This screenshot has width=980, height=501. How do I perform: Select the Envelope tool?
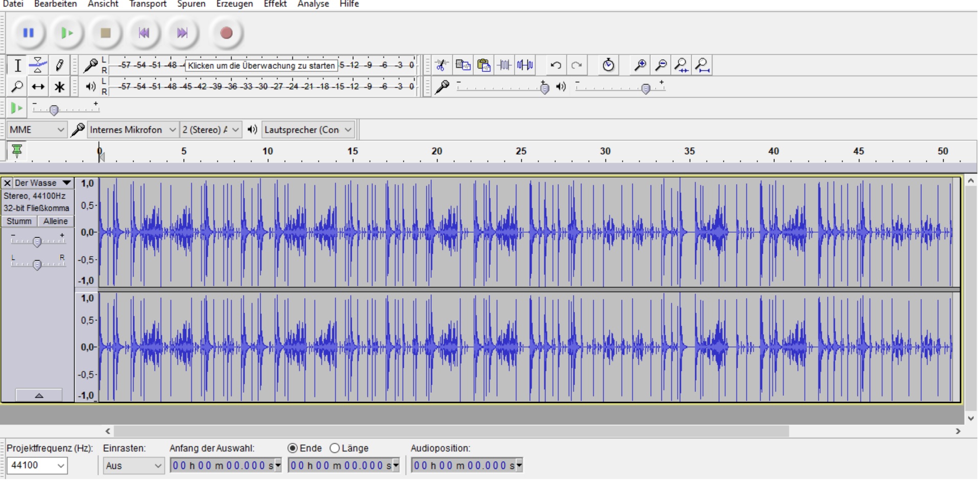tap(38, 65)
